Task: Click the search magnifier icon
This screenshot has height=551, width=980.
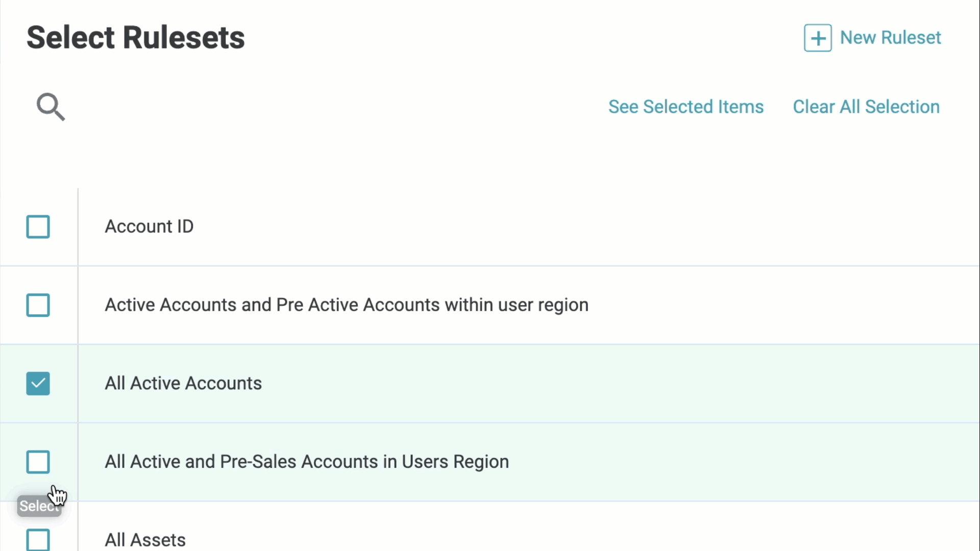Action: click(51, 107)
